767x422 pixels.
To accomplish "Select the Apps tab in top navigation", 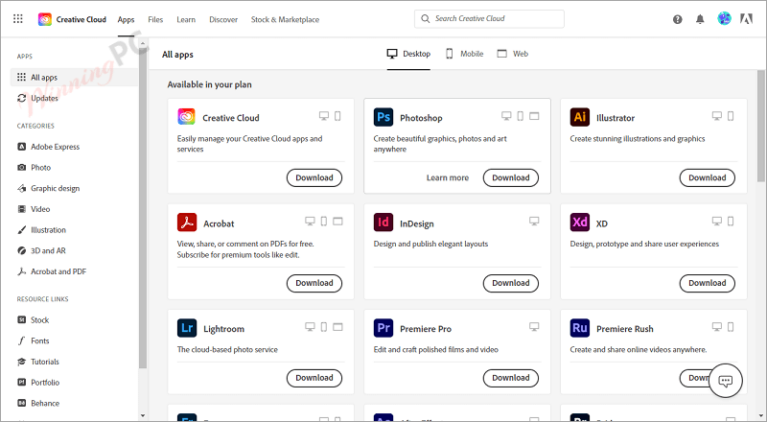I will click(x=126, y=20).
